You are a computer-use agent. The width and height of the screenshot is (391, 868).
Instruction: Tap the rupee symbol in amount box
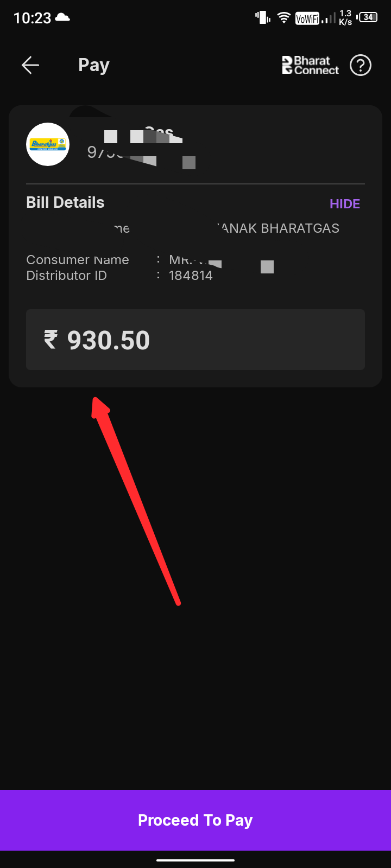coord(51,340)
